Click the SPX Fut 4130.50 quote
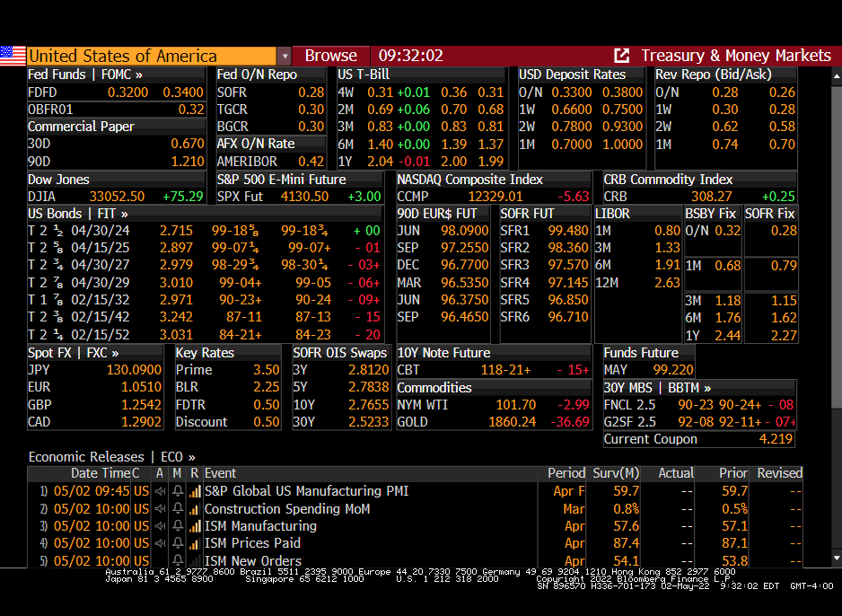 [x=299, y=197]
